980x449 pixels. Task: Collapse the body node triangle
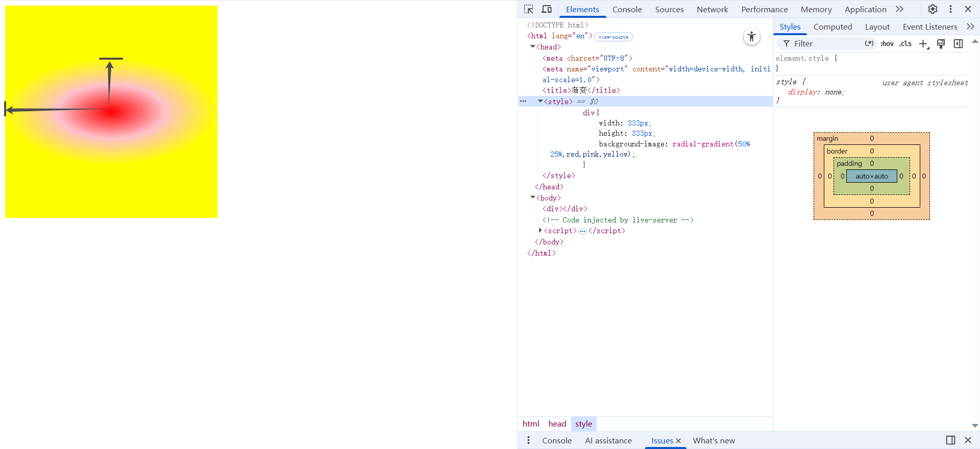click(x=532, y=198)
